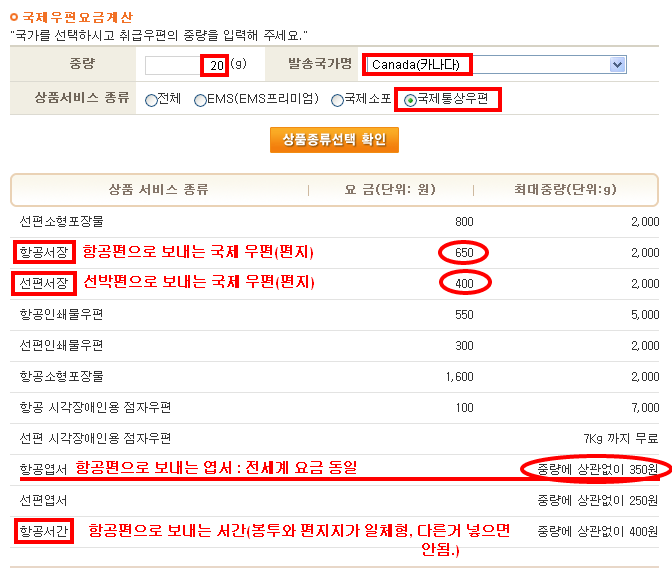Click the 550 fee for 항공인쇄물우편
Image resolution: width=672 pixels, height=573 pixels.
[x=464, y=315]
